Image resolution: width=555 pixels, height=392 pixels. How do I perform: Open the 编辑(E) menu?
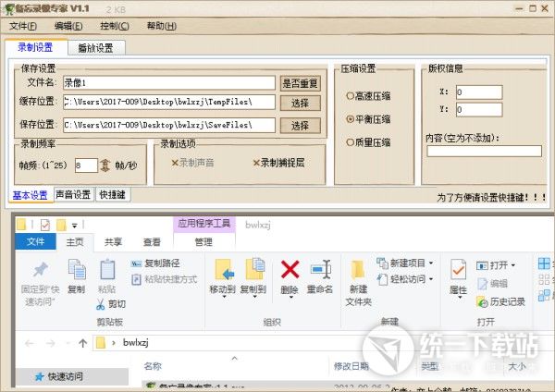click(x=69, y=26)
